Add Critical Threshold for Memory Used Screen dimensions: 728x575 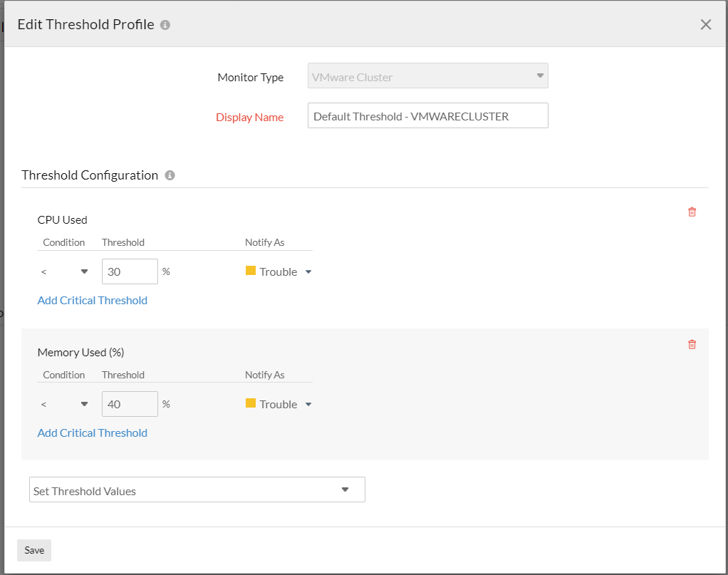(92, 432)
